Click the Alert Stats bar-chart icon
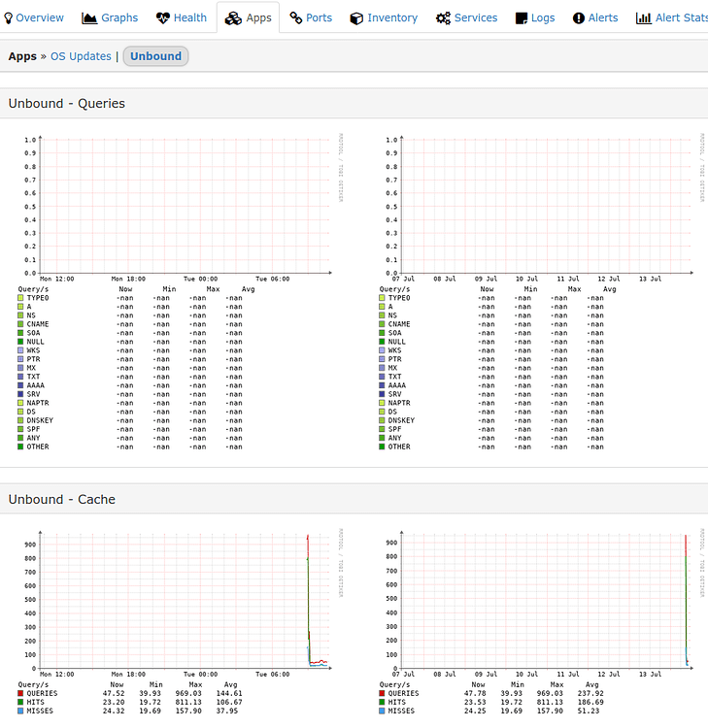708x728 pixels. pyautogui.click(x=644, y=18)
